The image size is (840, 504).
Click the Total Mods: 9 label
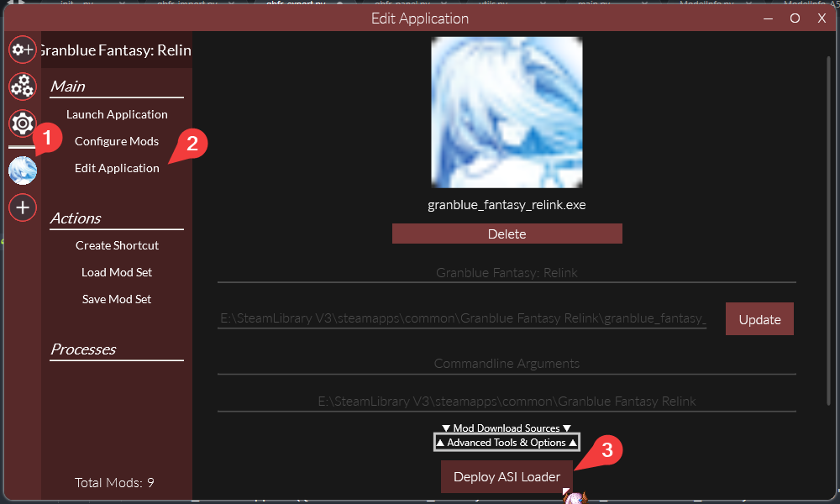click(x=114, y=482)
